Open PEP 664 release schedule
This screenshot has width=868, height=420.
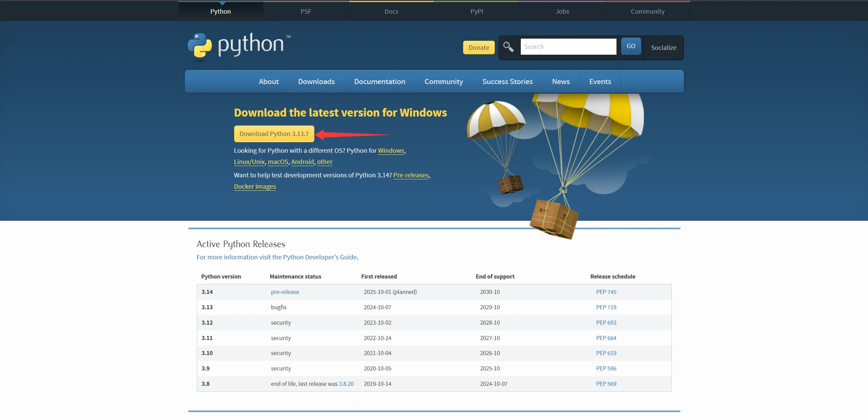pos(606,338)
